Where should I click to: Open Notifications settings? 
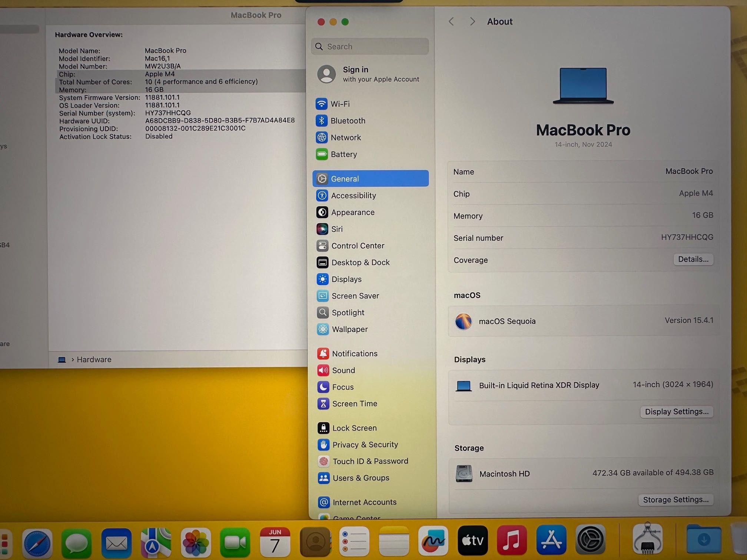click(x=371, y=353)
